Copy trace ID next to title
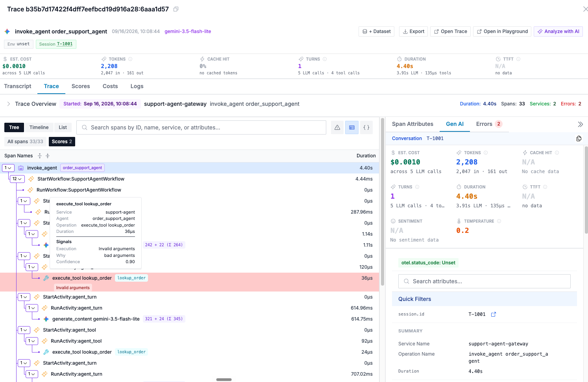Image resolution: width=588 pixels, height=382 pixels. click(176, 9)
